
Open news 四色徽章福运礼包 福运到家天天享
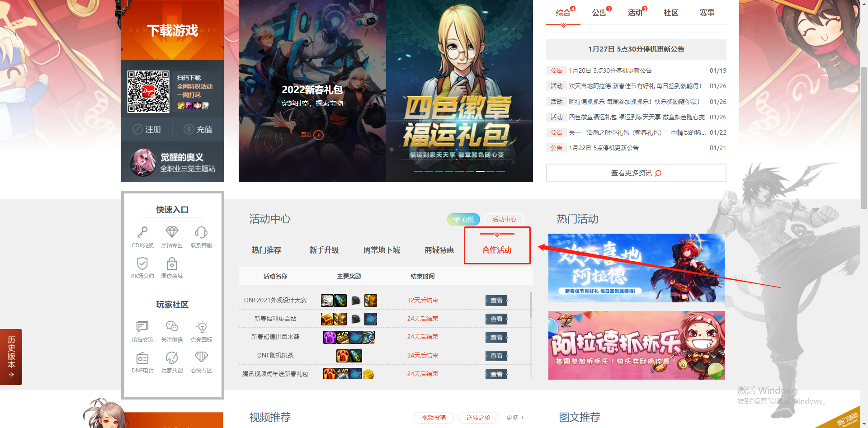tap(637, 117)
